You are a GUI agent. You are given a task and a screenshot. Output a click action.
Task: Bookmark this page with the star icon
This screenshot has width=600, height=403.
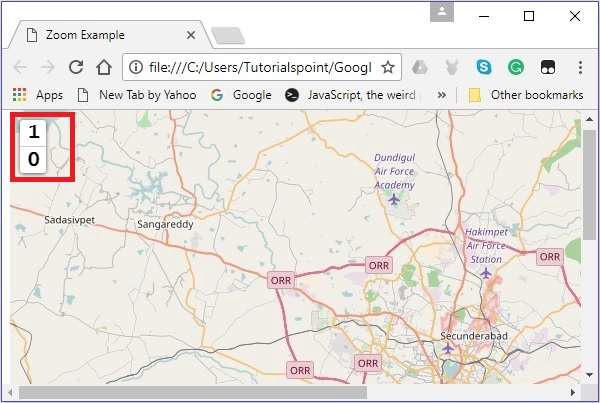pyautogui.click(x=388, y=67)
